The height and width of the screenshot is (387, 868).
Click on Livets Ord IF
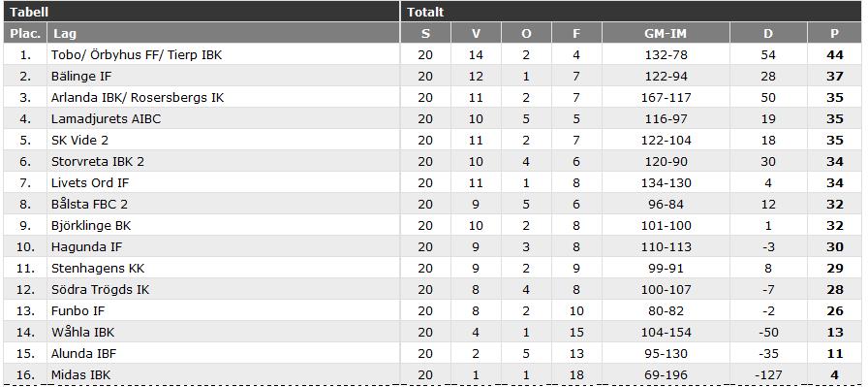(x=90, y=183)
